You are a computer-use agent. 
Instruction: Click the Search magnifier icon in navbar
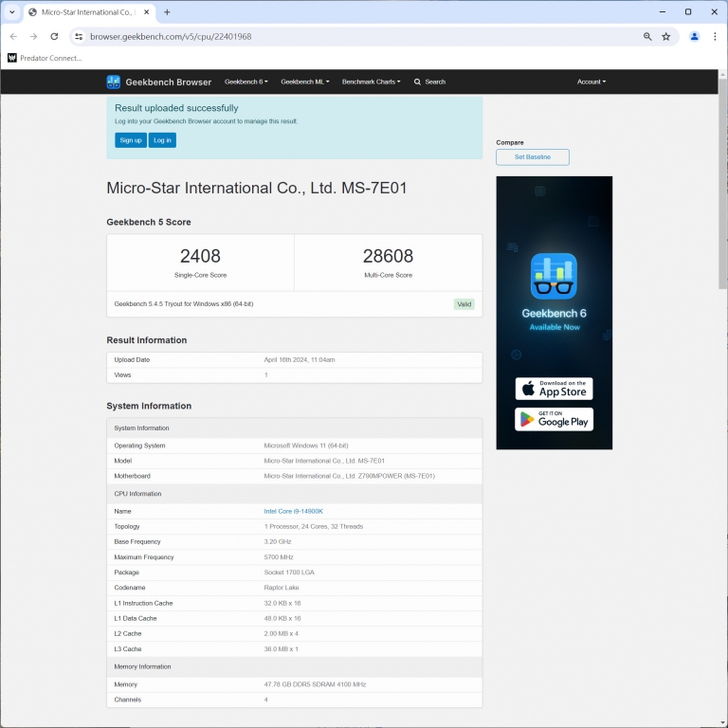pos(417,82)
